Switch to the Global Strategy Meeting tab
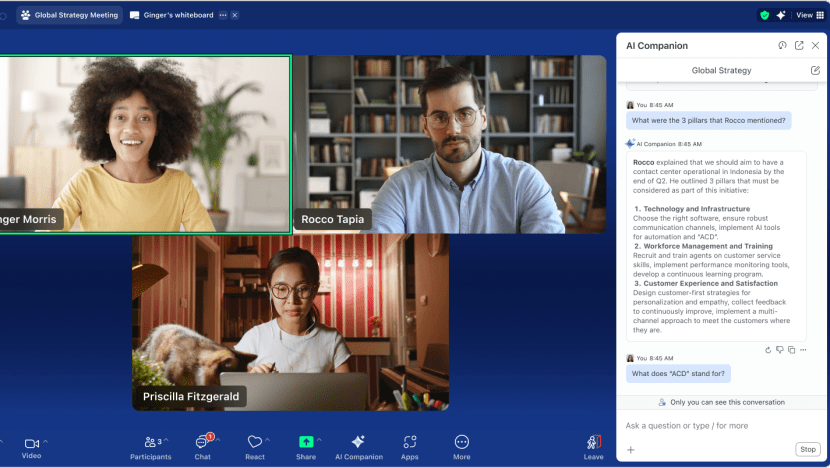Screen dimensions: 830x468 click(x=70, y=15)
